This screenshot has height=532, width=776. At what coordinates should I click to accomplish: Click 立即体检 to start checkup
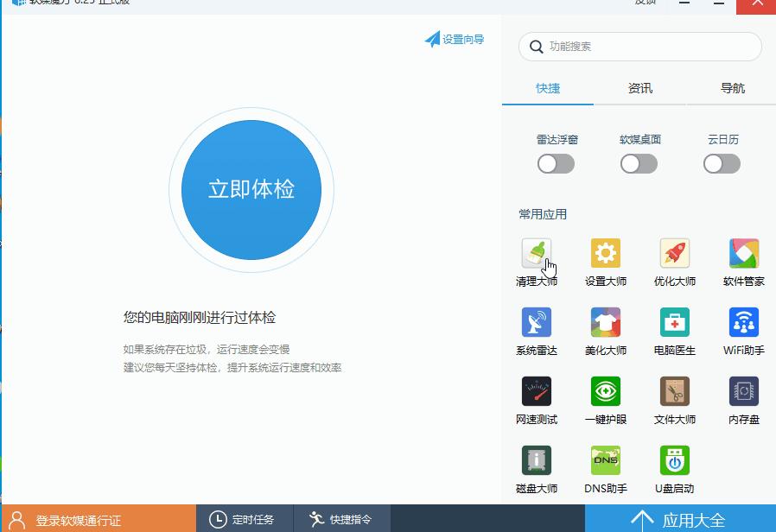click(251, 190)
